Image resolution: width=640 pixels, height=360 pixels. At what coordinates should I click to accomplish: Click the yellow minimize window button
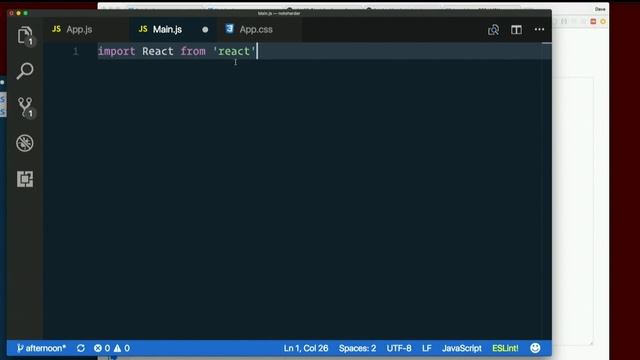(18, 13)
